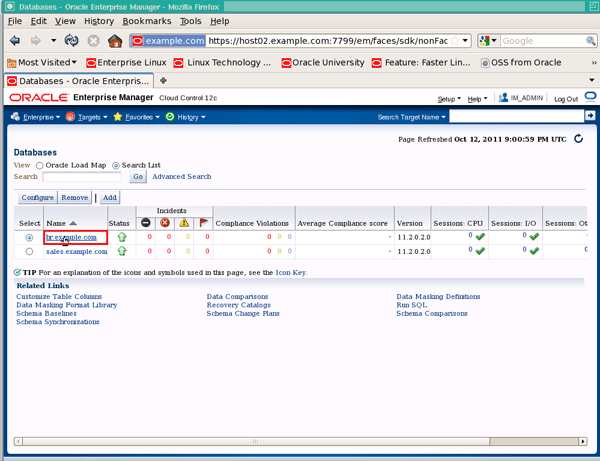The height and width of the screenshot is (461, 600).
Task: Click the horizontal scrollbar left arrow
Action: tap(18, 441)
